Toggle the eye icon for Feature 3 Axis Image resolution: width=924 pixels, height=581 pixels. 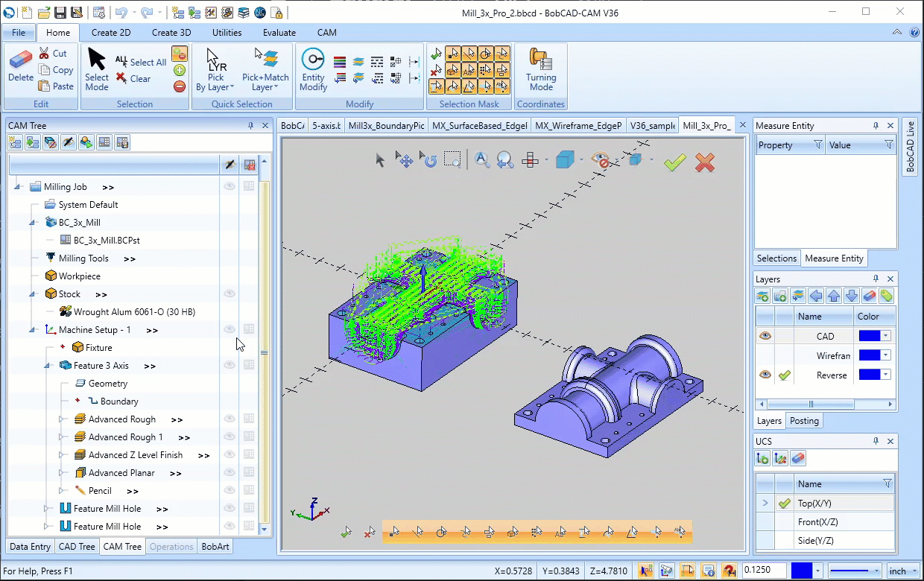[x=230, y=366]
